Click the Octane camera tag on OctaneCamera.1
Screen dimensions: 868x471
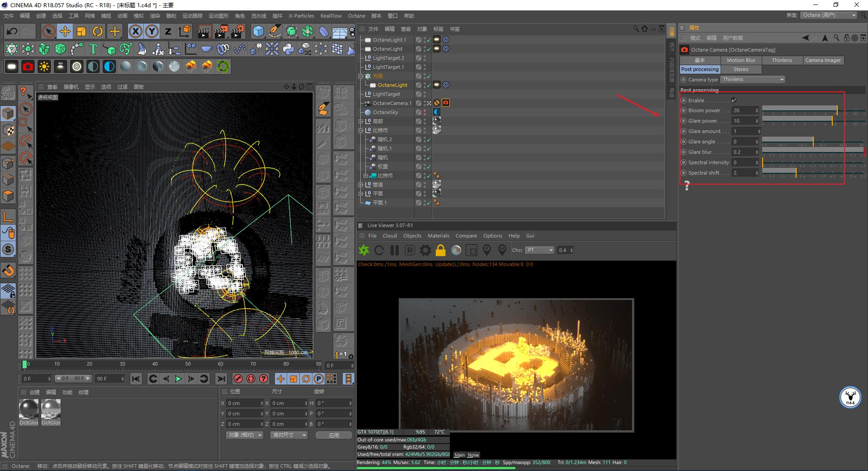pos(446,103)
